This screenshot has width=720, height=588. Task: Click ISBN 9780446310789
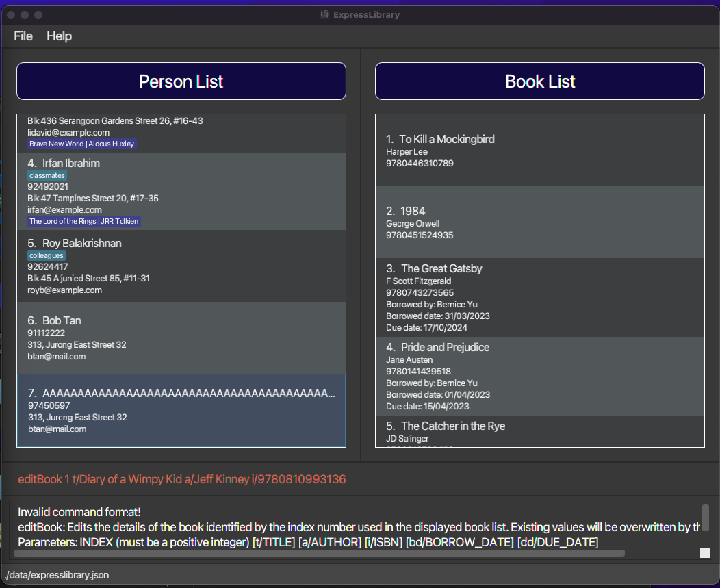[420, 163]
